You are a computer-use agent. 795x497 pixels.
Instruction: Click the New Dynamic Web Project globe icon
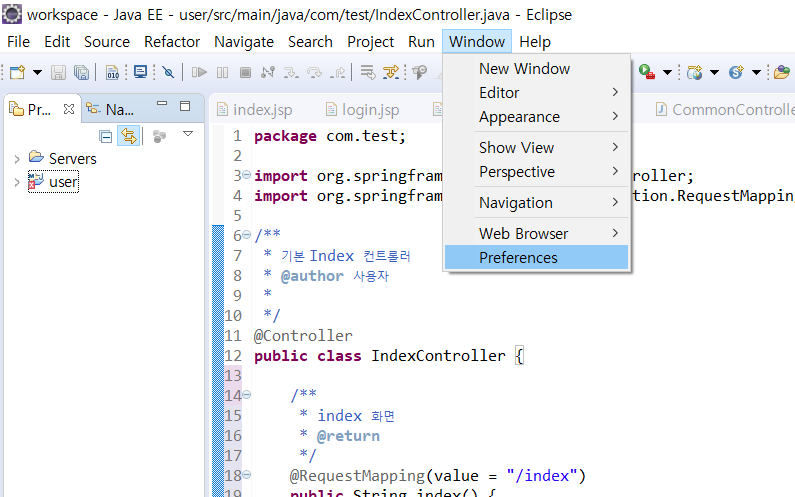tap(695, 73)
